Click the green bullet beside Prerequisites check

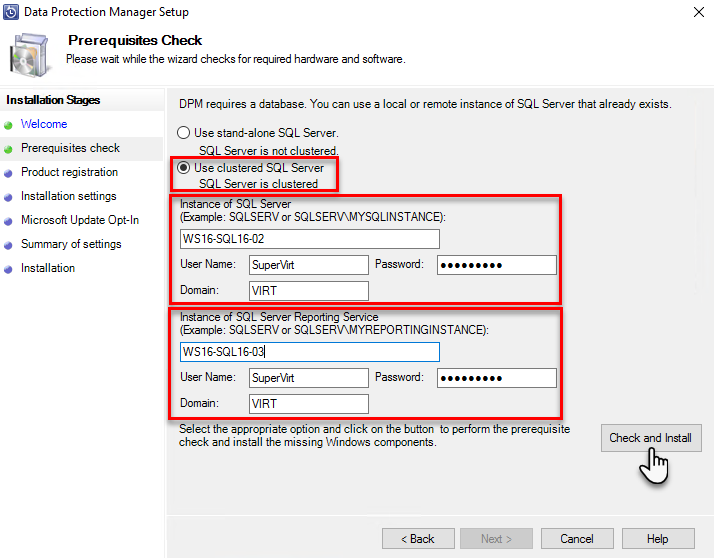(8, 149)
